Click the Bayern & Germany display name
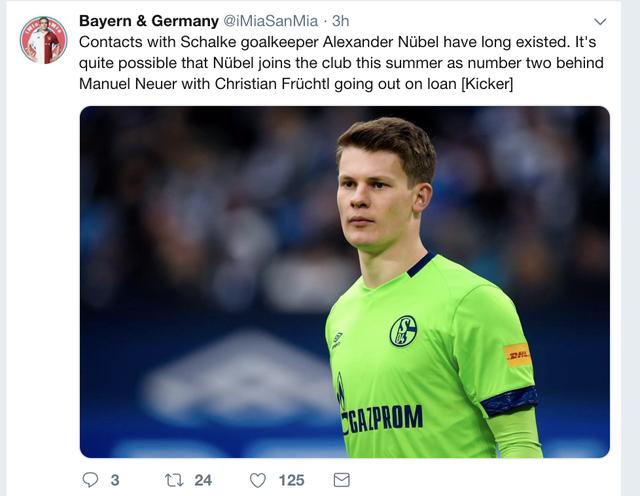The width and height of the screenshot is (640, 496). (149, 21)
